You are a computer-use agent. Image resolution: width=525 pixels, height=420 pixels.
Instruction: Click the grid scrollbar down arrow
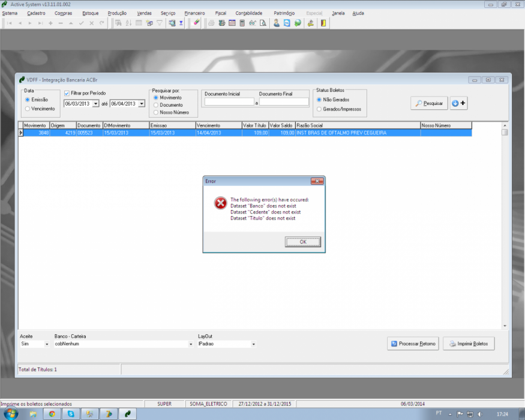click(x=505, y=326)
